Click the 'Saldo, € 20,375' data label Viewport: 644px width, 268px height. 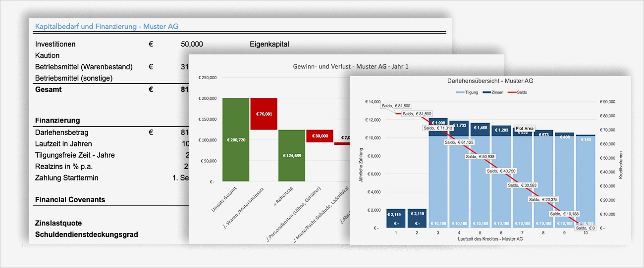(x=543, y=200)
